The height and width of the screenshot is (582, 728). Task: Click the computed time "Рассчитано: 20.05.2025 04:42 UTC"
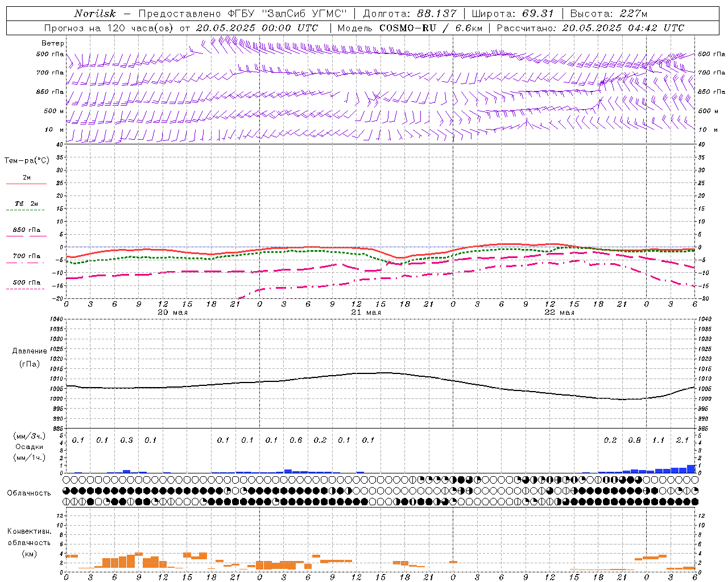590,28
